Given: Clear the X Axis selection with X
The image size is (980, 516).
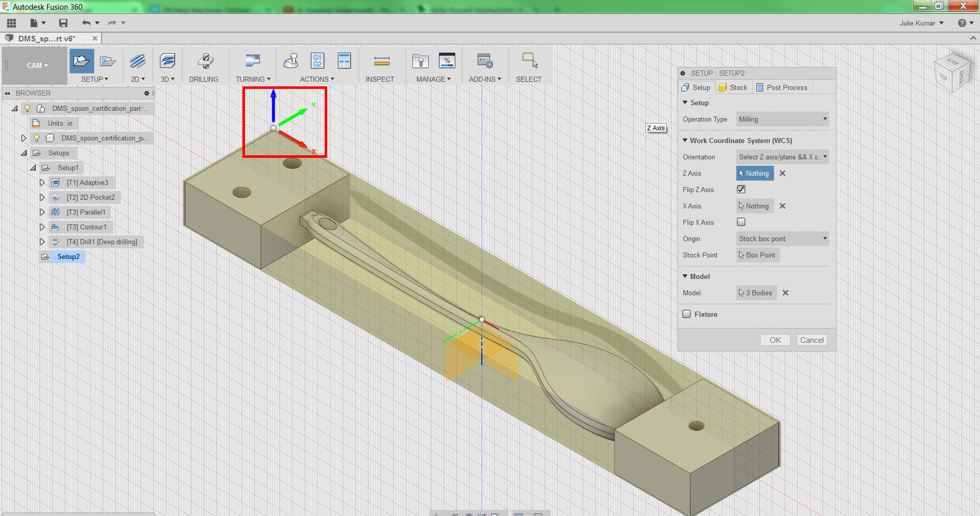Looking at the screenshot, I should [x=782, y=206].
